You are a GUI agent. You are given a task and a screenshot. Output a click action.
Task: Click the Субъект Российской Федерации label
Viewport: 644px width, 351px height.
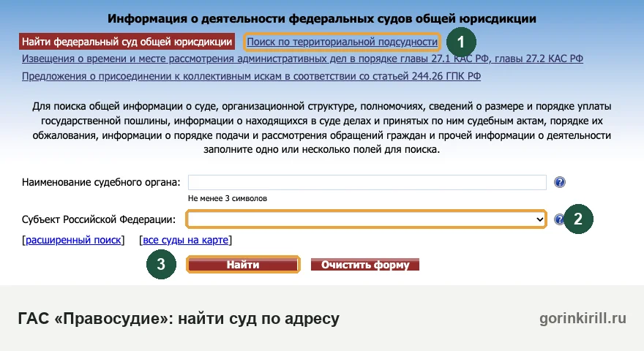99,219
